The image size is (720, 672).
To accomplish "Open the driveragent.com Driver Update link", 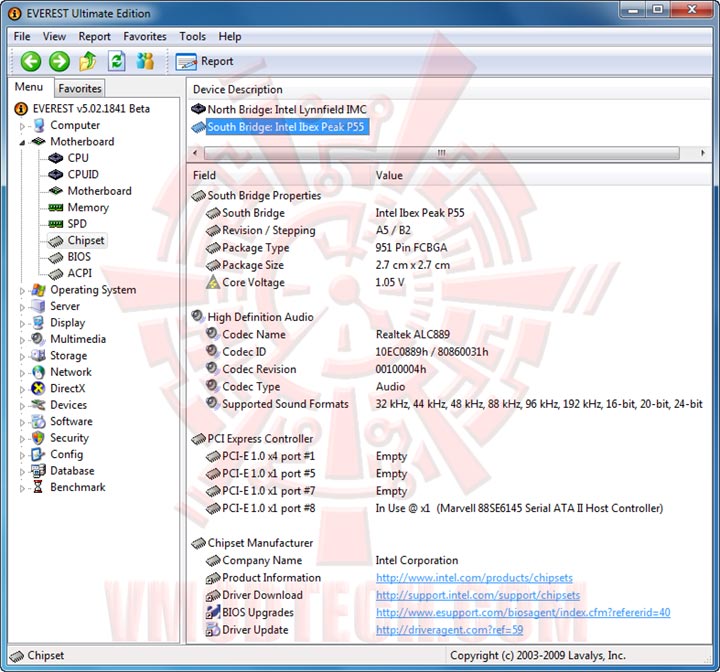I will coord(449,630).
